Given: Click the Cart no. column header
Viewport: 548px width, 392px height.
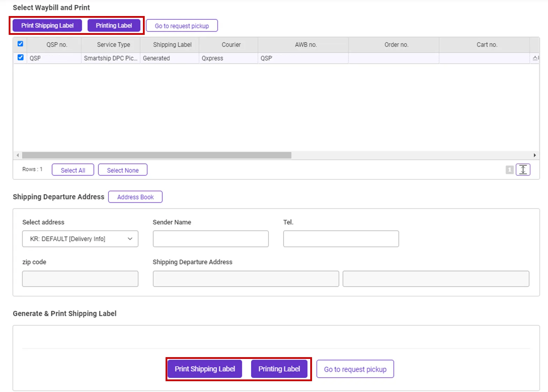Looking at the screenshot, I should (x=485, y=45).
